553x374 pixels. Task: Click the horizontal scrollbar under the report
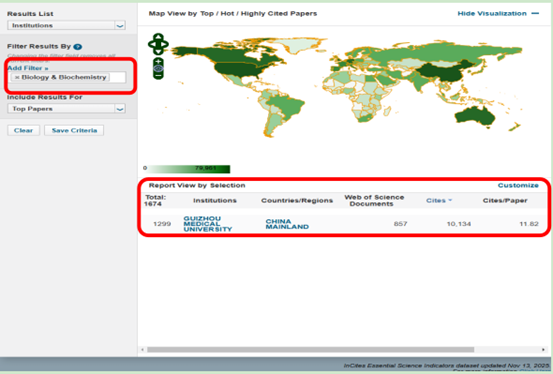(x=310, y=350)
